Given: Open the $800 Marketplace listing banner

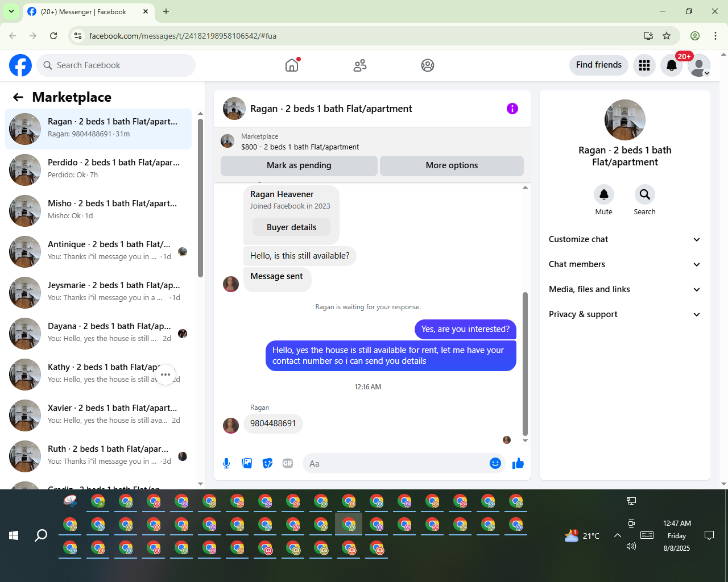Looking at the screenshot, I should [372, 142].
